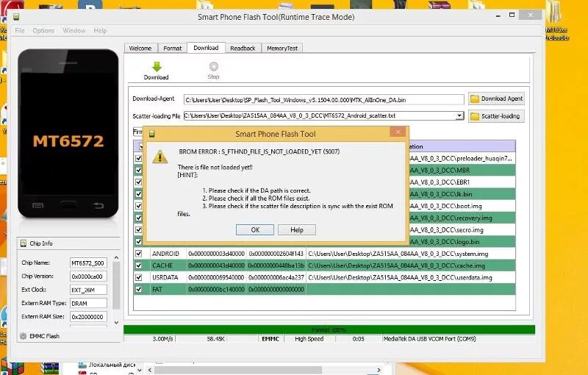588x375 pixels.
Task: Click the green Format 100% progress bar
Action: 329,330
